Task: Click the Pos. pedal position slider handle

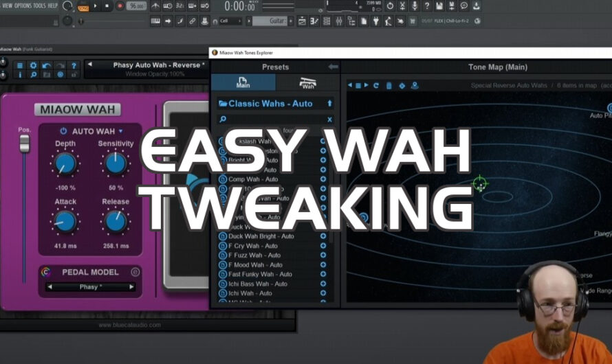Action: point(24,143)
